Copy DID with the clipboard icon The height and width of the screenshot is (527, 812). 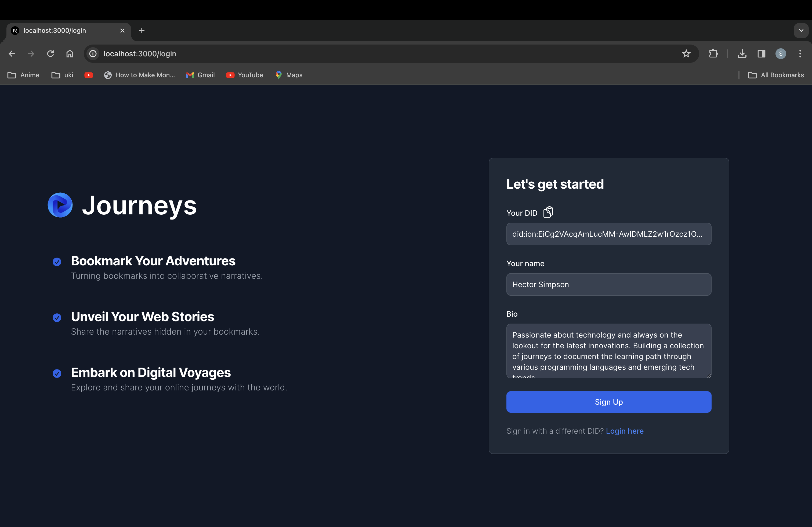(x=548, y=212)
